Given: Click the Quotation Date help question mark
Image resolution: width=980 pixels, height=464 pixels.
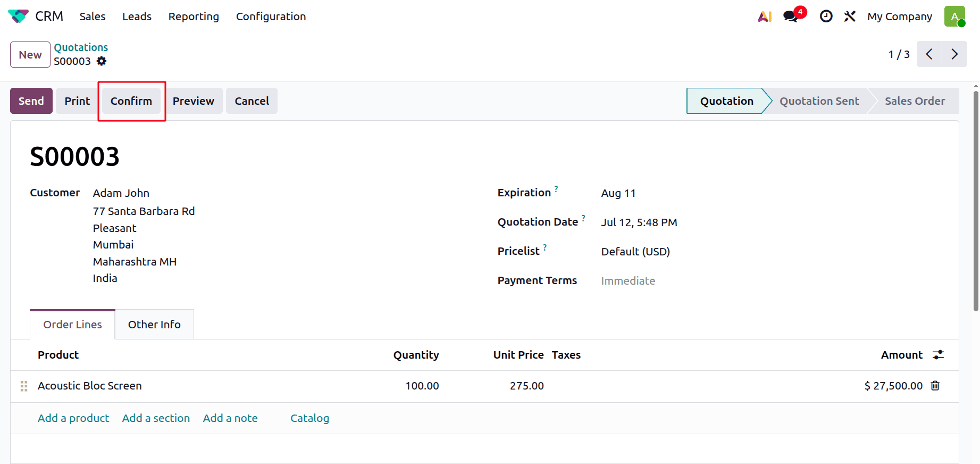Looking at the screenshot, I should 583,218.
